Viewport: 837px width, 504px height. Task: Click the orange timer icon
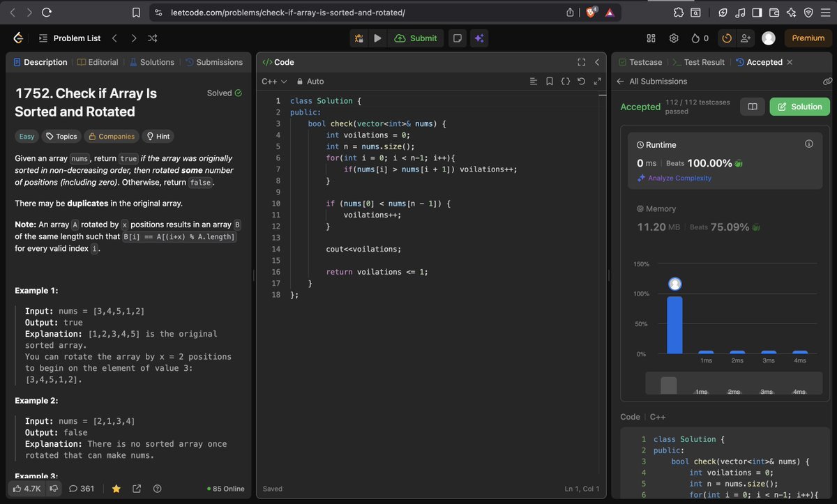(x=727, y=38)
